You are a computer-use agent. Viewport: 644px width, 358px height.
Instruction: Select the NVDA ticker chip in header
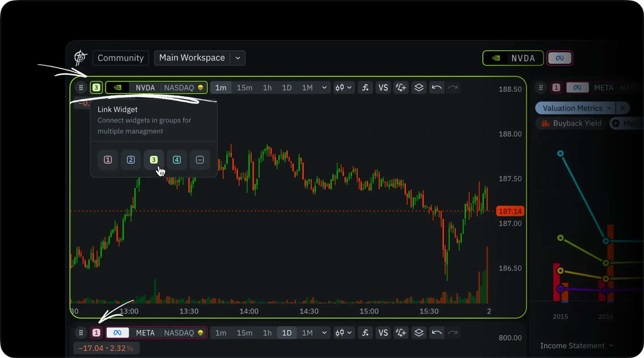(x=513, y=58)
